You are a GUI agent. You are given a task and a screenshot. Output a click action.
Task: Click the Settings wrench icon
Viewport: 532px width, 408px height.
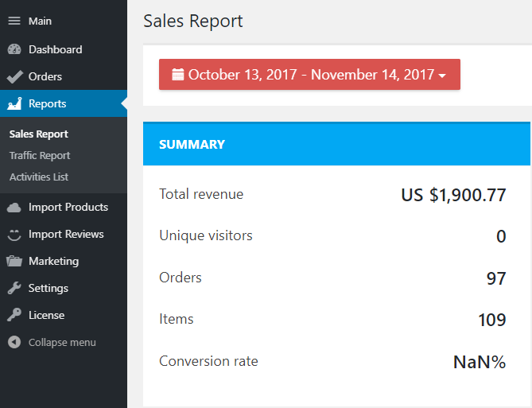coord(14,289)
